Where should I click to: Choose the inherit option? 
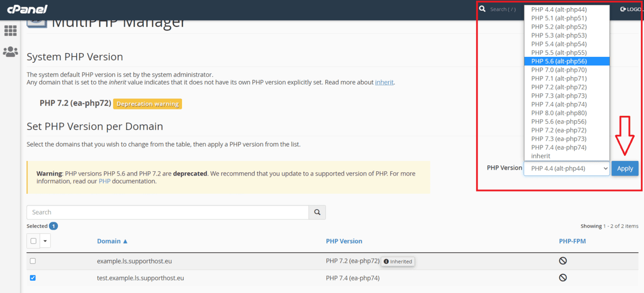[x=567, y=156]
